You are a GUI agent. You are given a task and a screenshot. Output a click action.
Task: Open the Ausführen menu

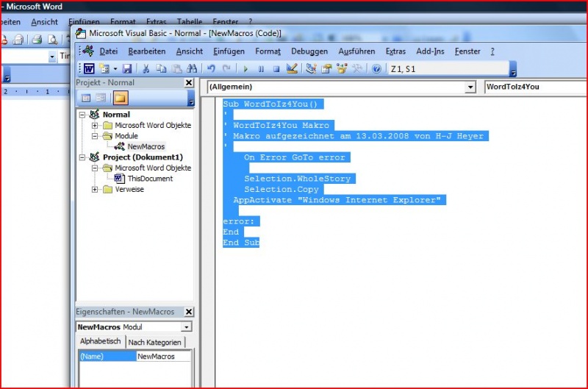pyautogui.click(x=356, y=51)
